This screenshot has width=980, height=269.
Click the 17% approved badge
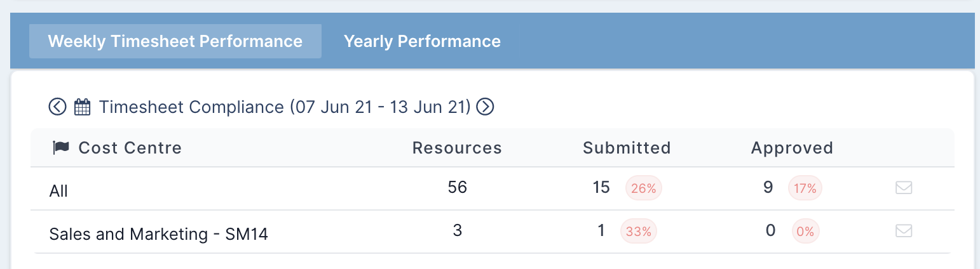tap(805, 188)
